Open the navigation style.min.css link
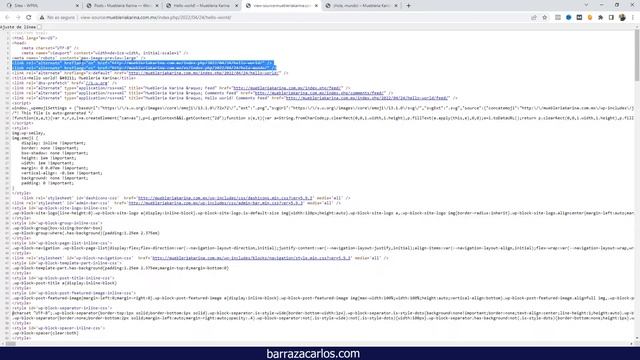Screen dimensions: 640x360 click(x=251, y=258)
